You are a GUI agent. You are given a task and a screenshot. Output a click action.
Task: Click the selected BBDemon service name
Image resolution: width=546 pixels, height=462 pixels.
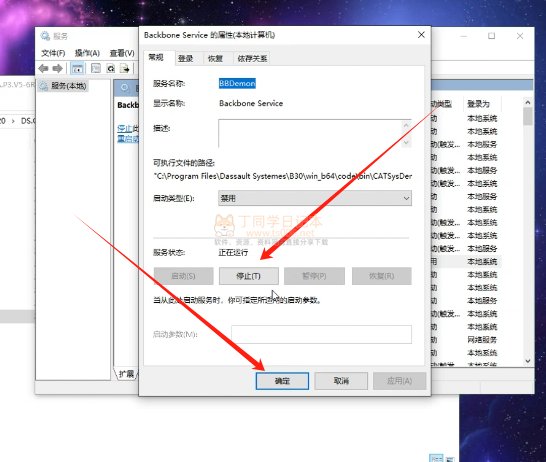[237, 83]
